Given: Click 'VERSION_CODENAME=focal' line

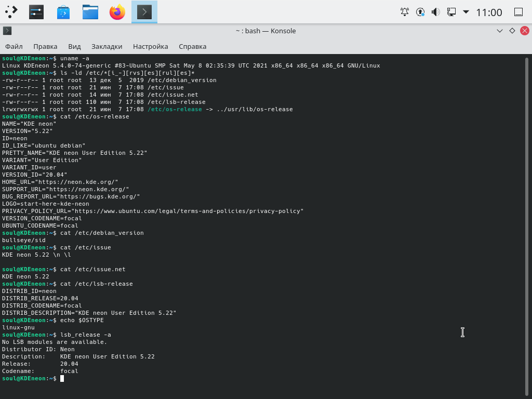Looking at the screenshot, I should [x=42, y=218].
